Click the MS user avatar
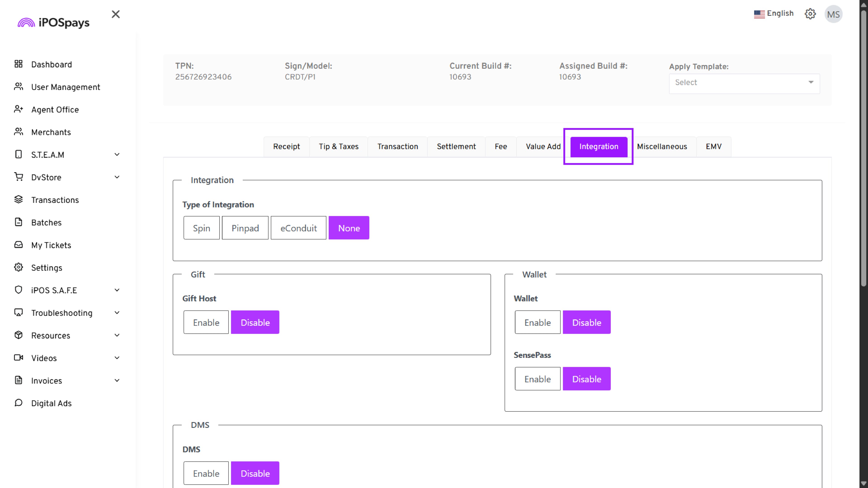Screen dimensions: 868x488 (833, 14)
